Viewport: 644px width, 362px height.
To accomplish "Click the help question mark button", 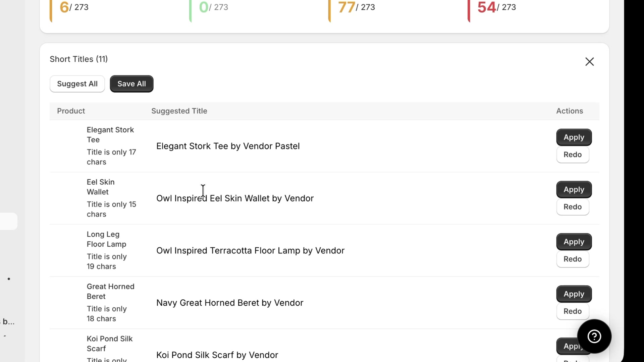I will click(x=594, y=336).
